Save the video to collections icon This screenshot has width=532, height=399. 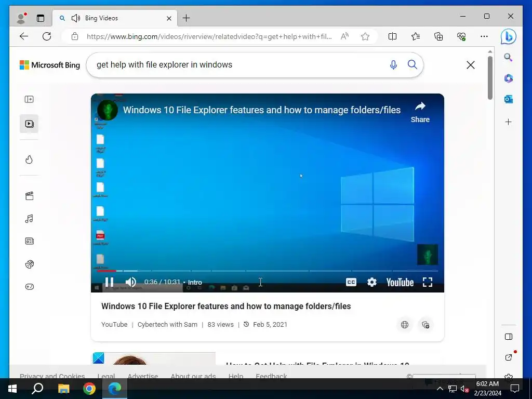click(x=425, y=325)
